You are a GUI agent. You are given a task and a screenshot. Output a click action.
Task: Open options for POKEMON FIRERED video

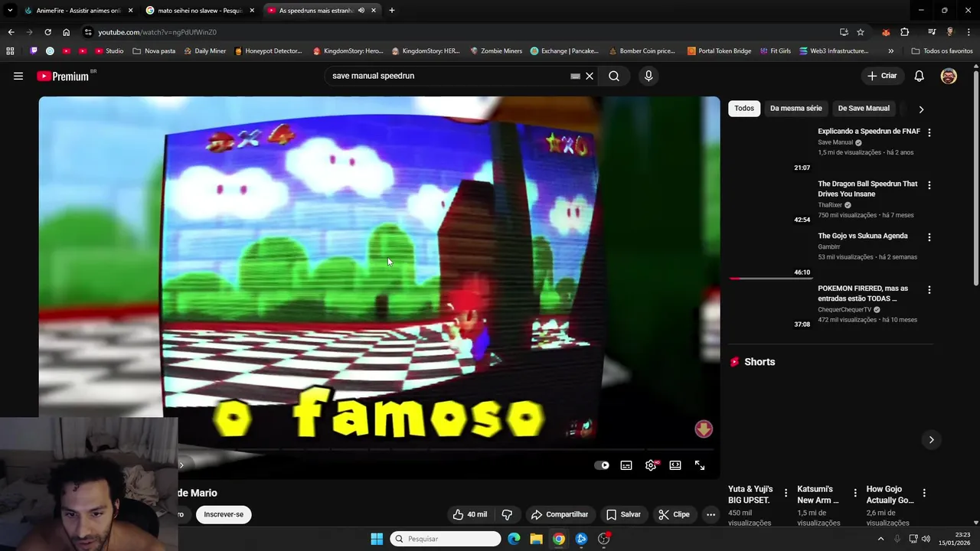pos(929,290)
